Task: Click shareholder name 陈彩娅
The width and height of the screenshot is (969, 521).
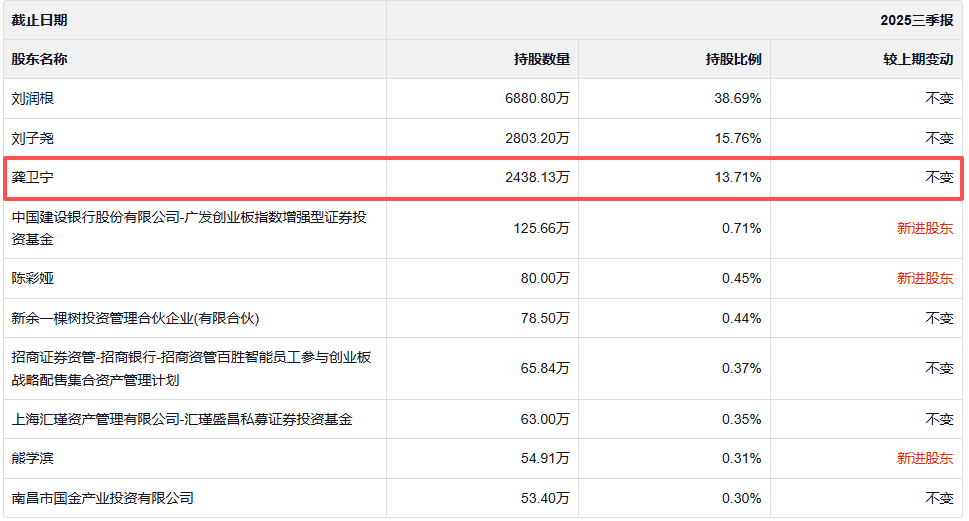Action: [x=33, y=279]
